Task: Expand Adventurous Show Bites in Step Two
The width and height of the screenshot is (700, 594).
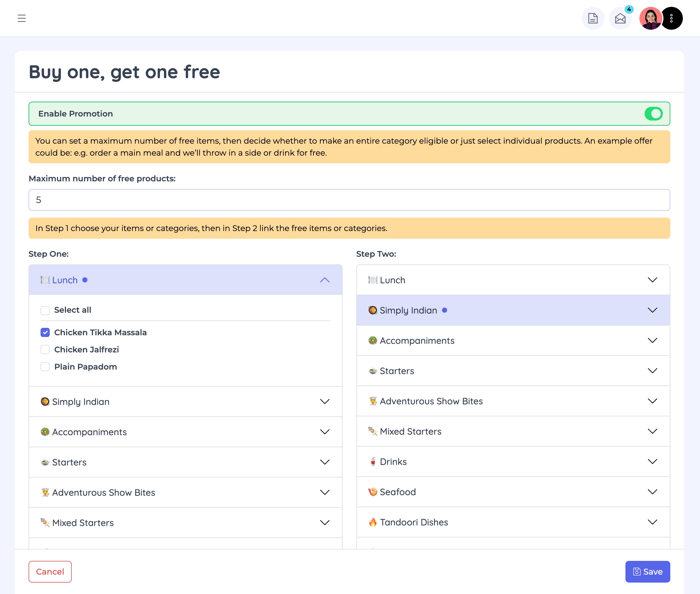Action: tap(652, 401)
